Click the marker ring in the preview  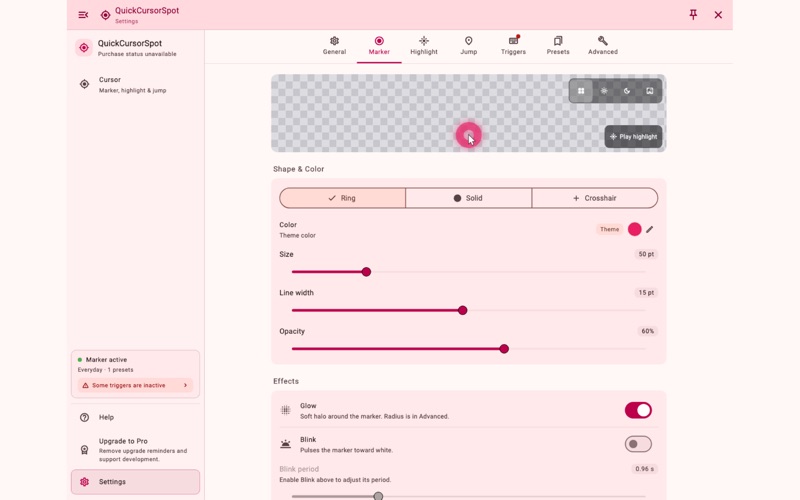pyautogui.click(x=468, y=135)
